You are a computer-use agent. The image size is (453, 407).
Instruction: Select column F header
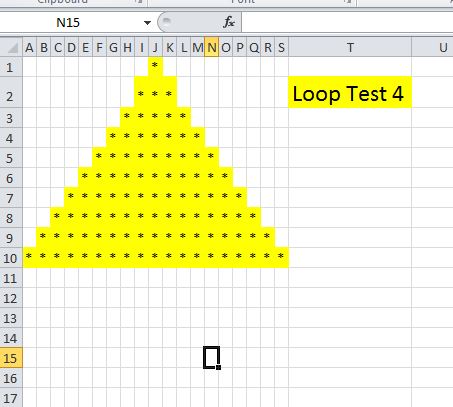click(x=99, y=48)
